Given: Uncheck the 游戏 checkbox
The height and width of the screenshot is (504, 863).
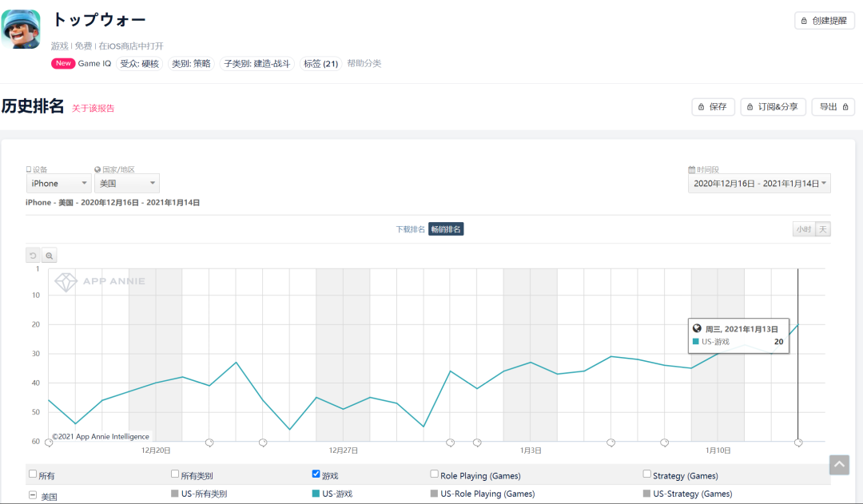Looking at the screenshot, I should tap(316, 474).
